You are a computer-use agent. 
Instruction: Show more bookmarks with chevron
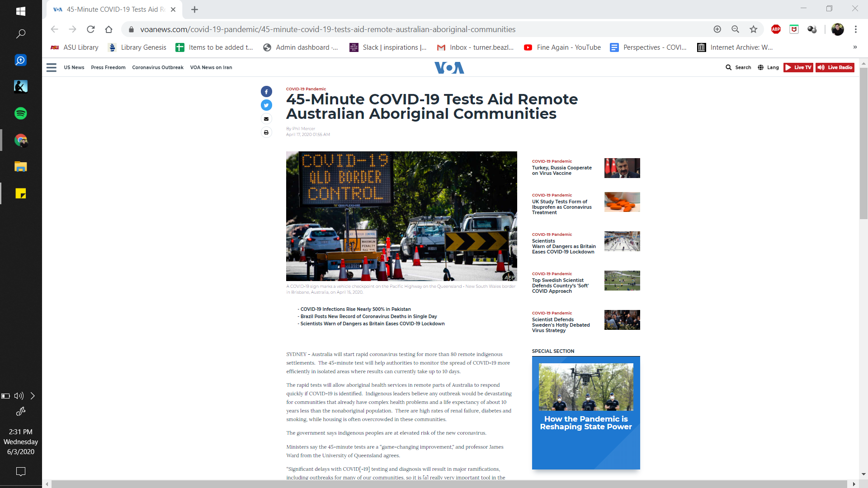coord(855,47)
